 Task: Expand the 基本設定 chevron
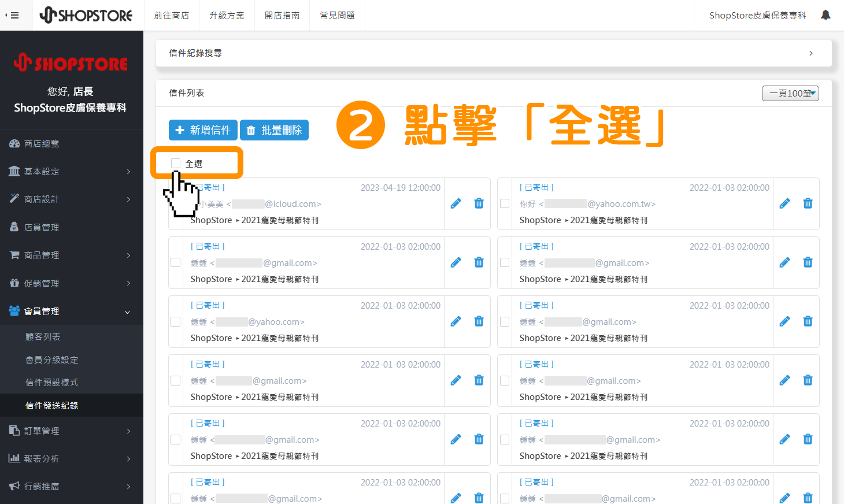tap(128, 172)
